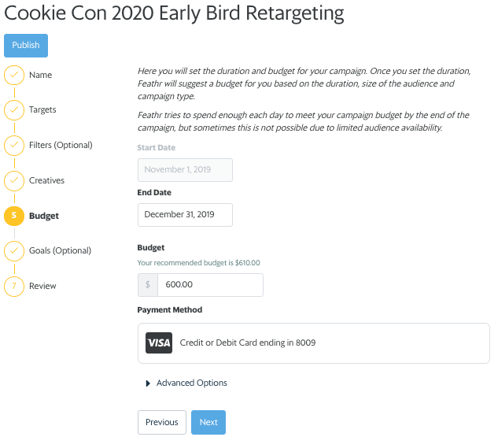The height and width of the screenshot is (448, 498).
Task: Go to the Targets step label
Action: [42, 110]
